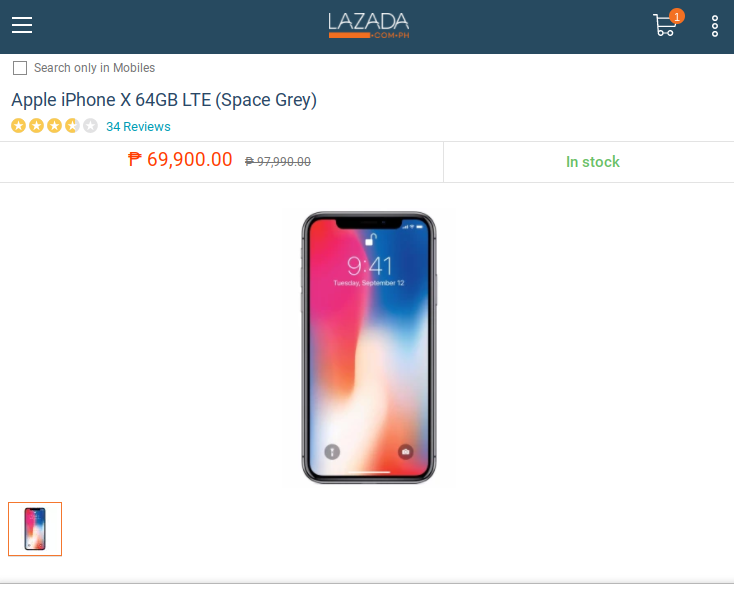Image resolution: width=734 pixels, height=589 pixels.
Task: Open the hamburger navigation menu
Action: click(x=22, y=25)
